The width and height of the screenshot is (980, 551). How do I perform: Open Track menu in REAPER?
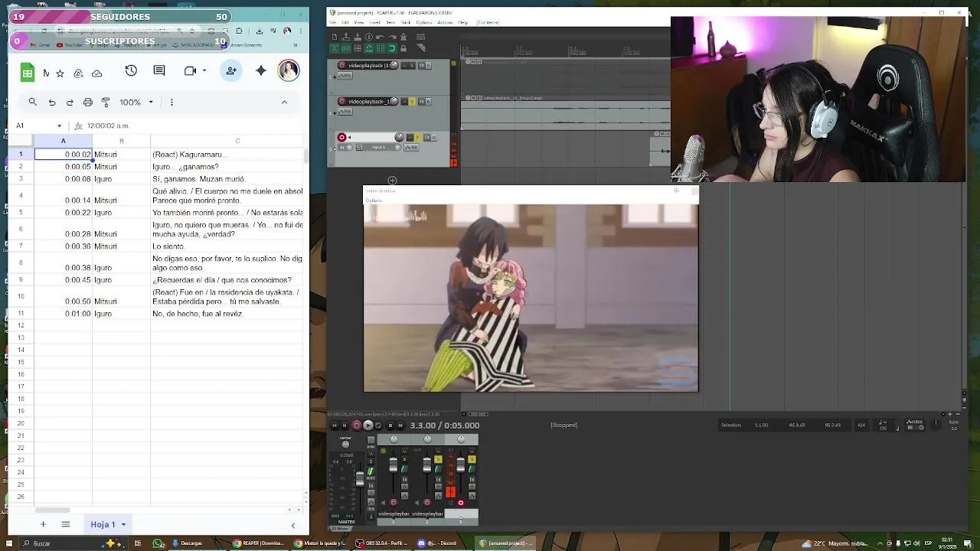tap(406, 22)
